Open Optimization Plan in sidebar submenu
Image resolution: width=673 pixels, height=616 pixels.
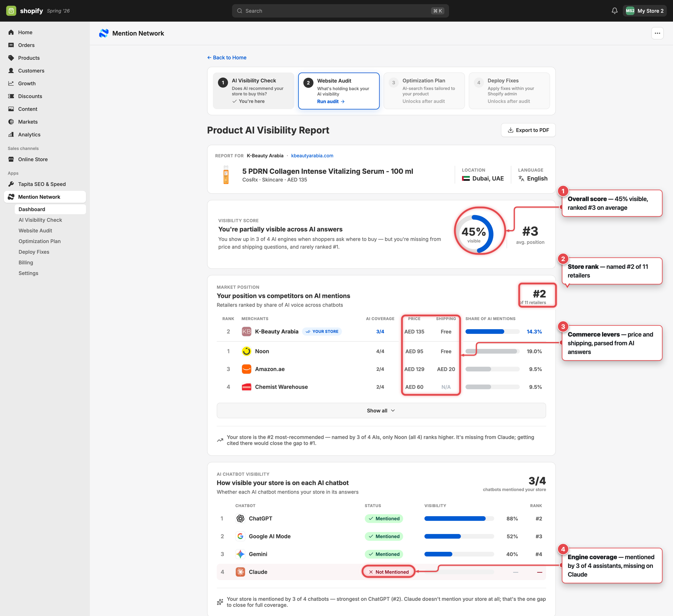click(x=40, y=241)
